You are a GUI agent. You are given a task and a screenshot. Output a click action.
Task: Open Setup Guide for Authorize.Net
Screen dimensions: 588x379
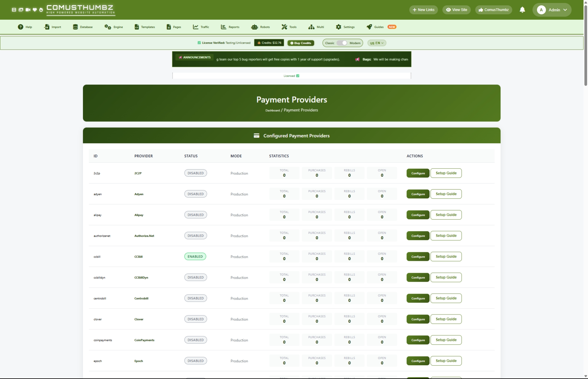click(446, 236)
